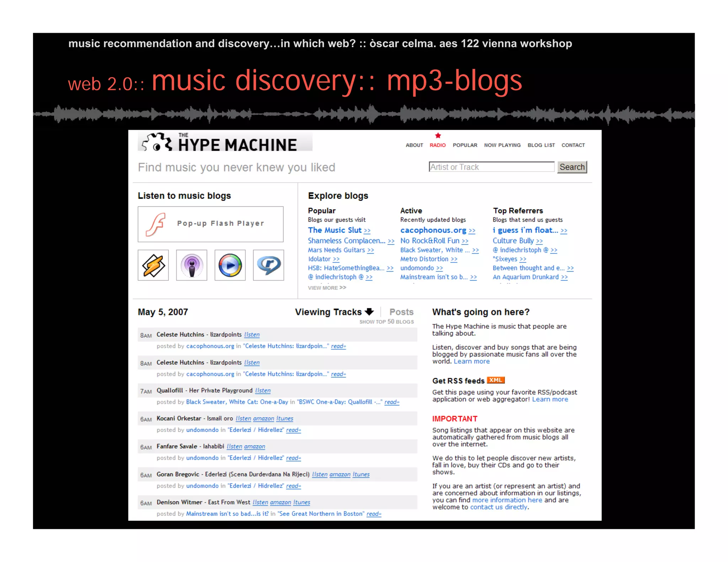Image resolution: width=728 pixels, height=562 pixels.
Task: Click Show Top 50 Blogs
Action: 386,321
